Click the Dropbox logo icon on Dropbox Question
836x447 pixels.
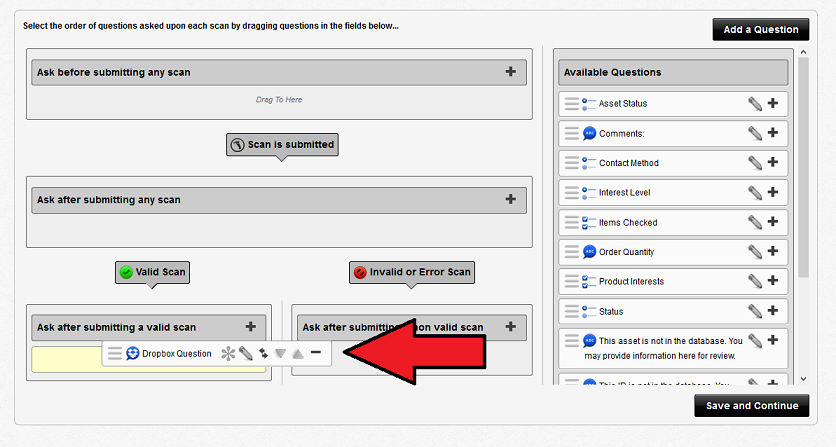tap(132, 353)
